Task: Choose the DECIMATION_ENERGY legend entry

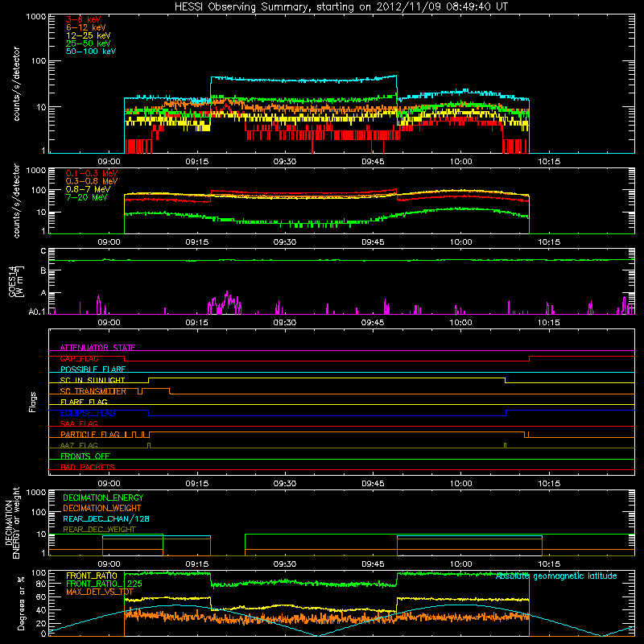Action: [x=103, y=497]
